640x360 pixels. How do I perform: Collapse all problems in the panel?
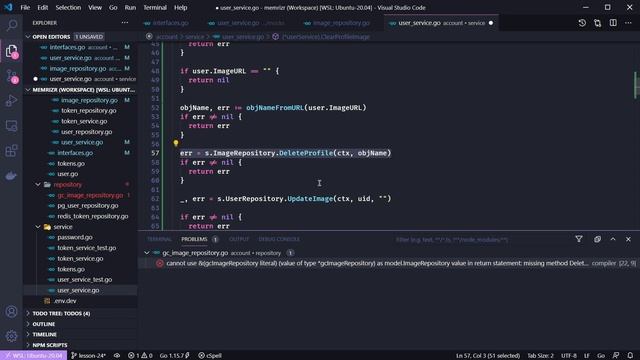[597, 239]
